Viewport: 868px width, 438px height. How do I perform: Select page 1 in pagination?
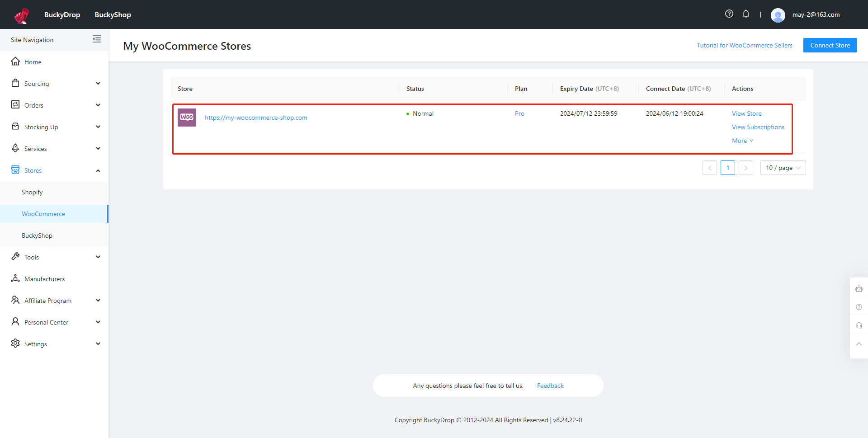point(728,168)
